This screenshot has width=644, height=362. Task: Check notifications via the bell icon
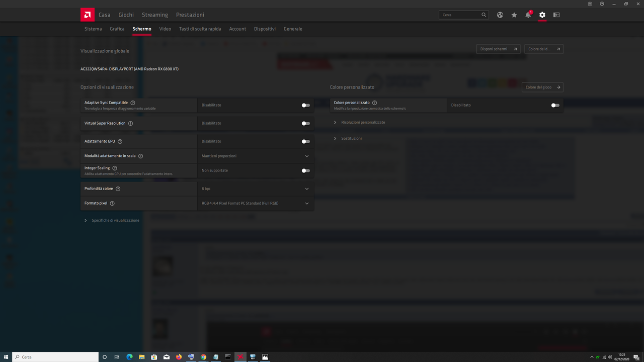point(528,15)
